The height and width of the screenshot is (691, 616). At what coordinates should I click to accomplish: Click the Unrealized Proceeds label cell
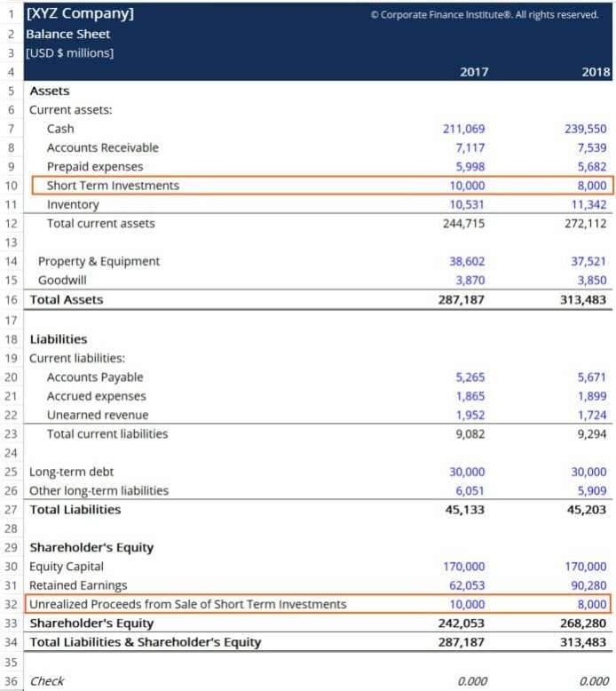(x=187, y=604)
